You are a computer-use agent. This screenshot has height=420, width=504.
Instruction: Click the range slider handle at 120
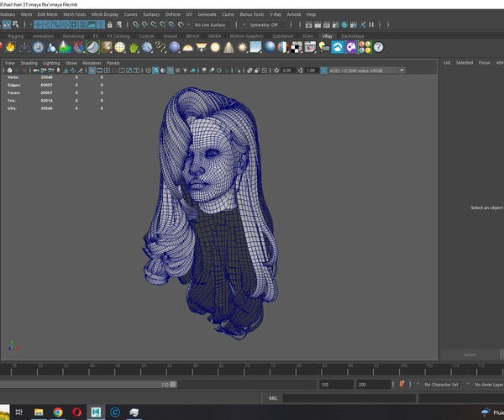coord(173,385)
